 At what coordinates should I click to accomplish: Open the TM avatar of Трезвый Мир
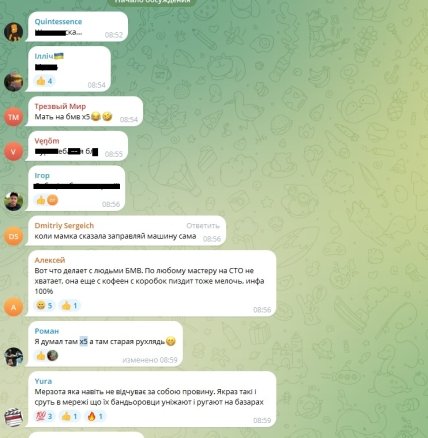click(13, 117)
